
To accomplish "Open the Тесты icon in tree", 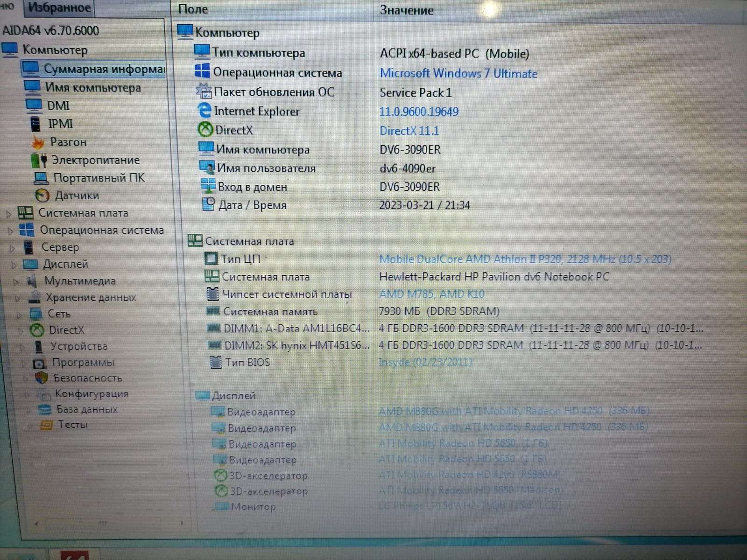I will point(46,425).
